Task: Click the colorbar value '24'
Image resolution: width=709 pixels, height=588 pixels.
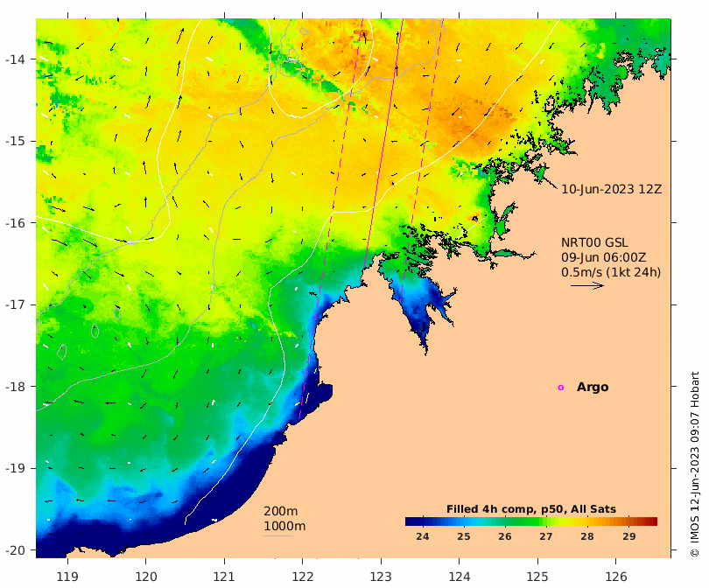Action: (x=422, y=536)
